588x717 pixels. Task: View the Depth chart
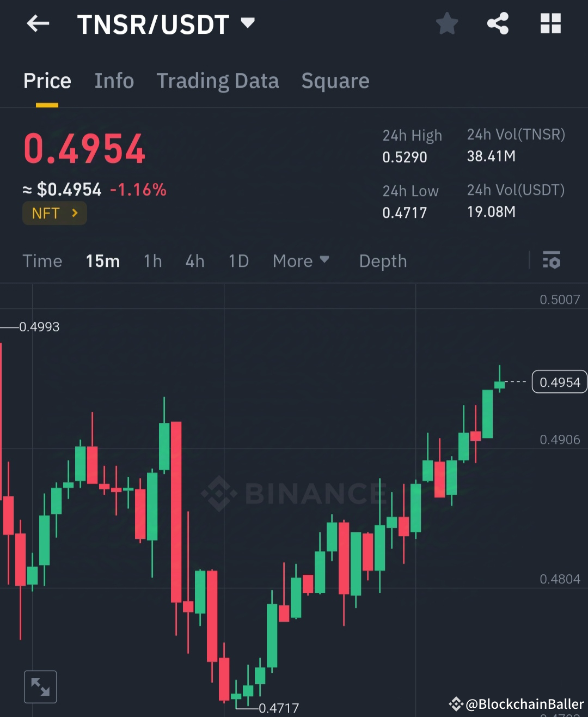[x=383, y=261]
